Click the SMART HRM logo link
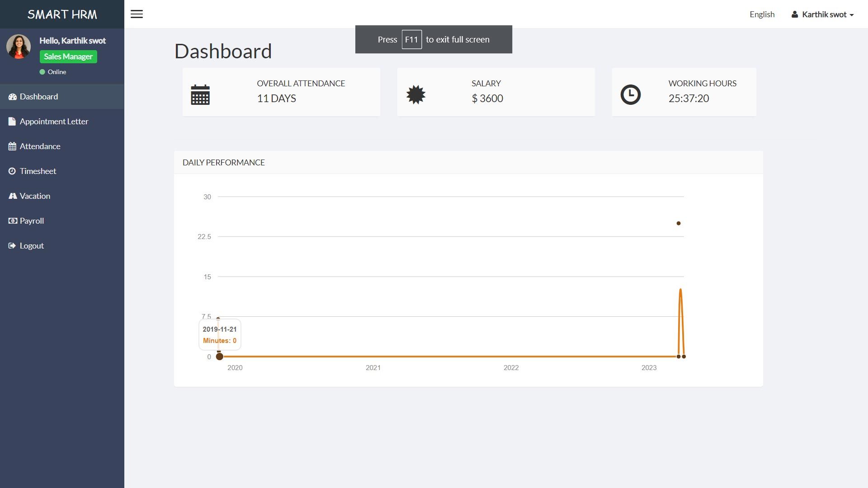 (x=62, y=14)
